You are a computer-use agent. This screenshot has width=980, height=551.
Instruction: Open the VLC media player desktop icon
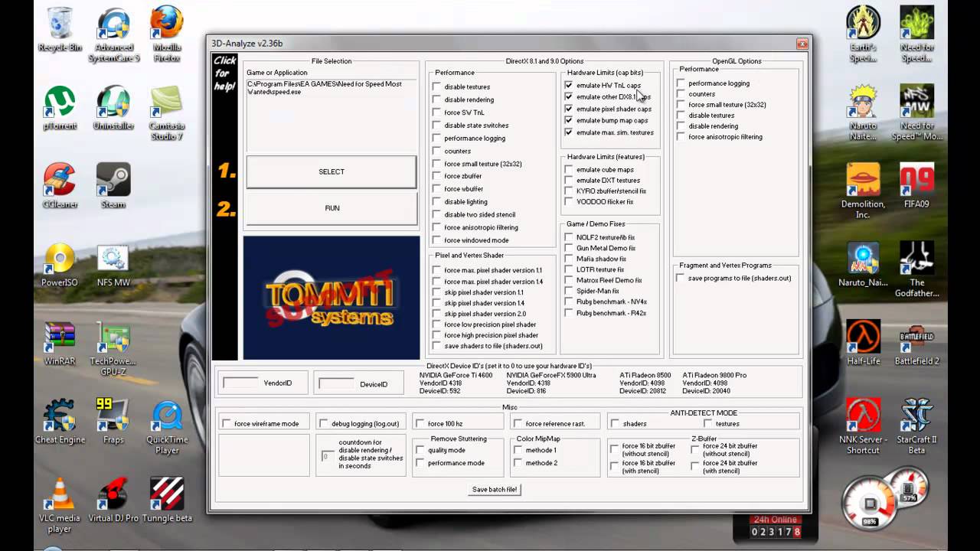point(60,505)
